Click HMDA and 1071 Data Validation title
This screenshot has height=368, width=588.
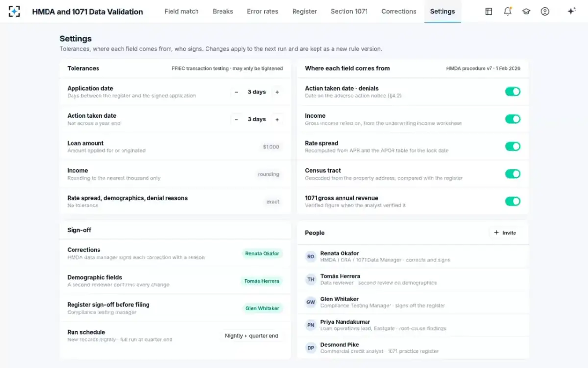coord(88,11)
